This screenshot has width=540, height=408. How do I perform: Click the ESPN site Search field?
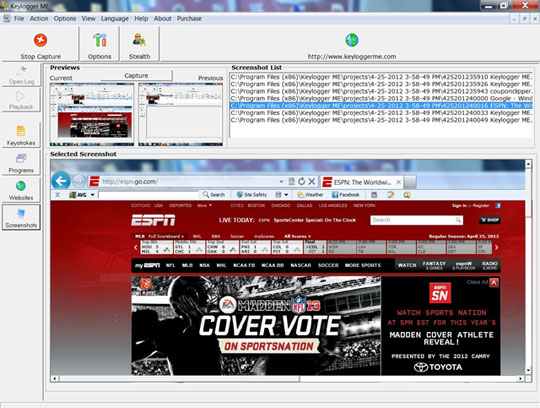(x=416, y=220)
